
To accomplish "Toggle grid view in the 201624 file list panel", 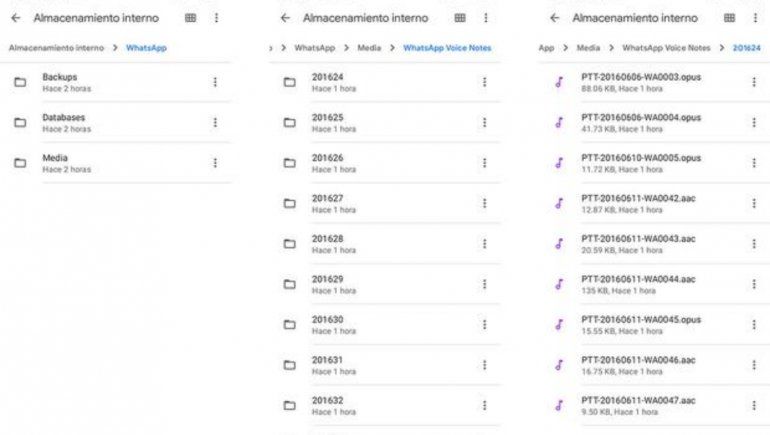I will pyautogui.click(x=729, y=18).
